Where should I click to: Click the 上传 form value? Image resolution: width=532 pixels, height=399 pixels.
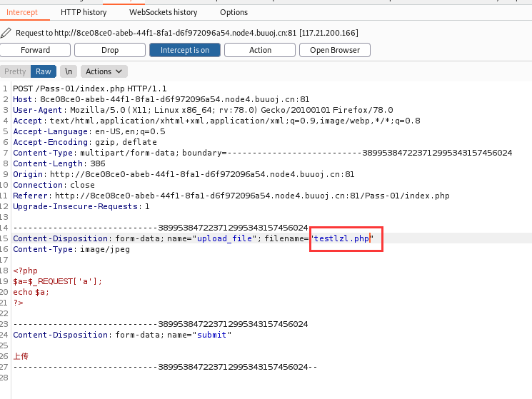click(21, 356)
